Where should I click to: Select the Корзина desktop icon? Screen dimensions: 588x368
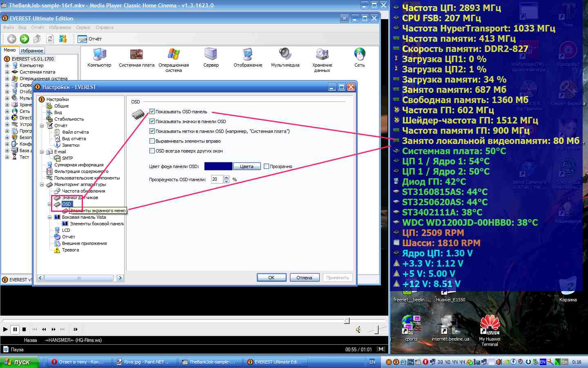pos(568,290)
